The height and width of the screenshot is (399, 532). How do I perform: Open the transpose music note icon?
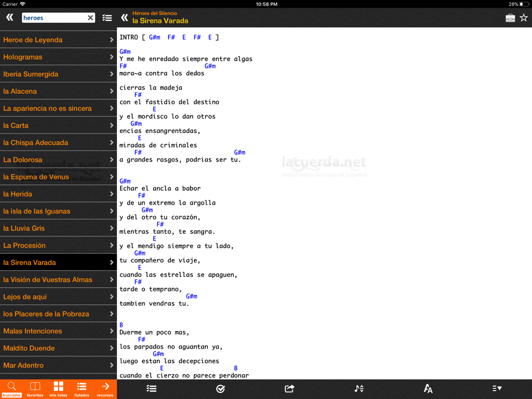point(359,389)
